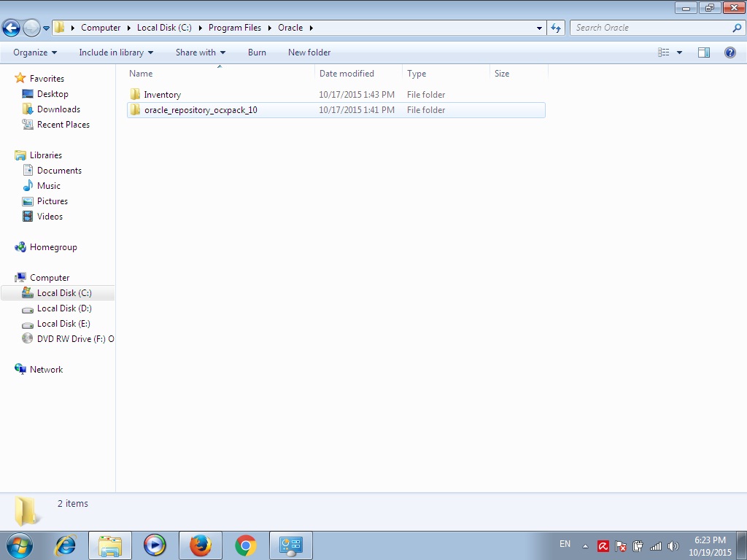Open Firefox from the taskbar
Image resolution: width=747 pixels, height=560 pixels.
[200, 545]
